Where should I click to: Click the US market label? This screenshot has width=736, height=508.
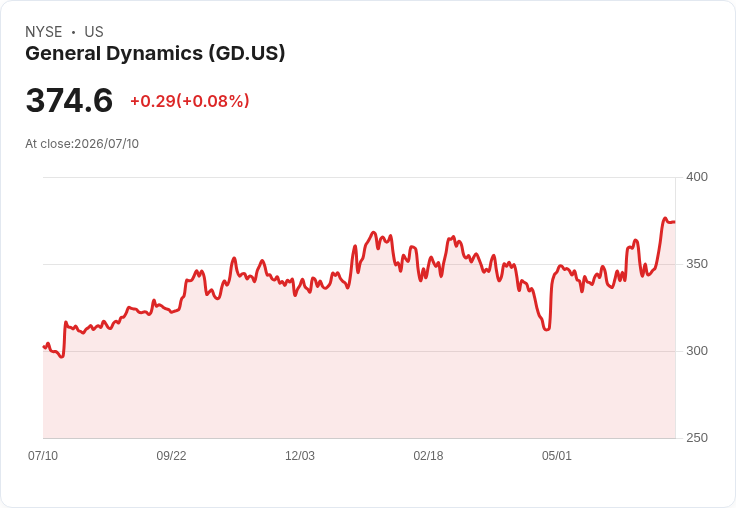[94, 32]
